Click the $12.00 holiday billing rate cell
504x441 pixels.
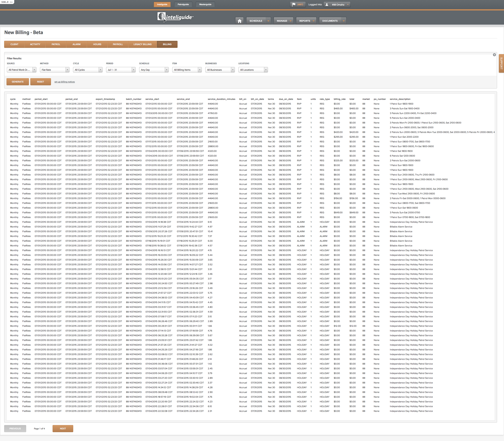pos(337,326)
